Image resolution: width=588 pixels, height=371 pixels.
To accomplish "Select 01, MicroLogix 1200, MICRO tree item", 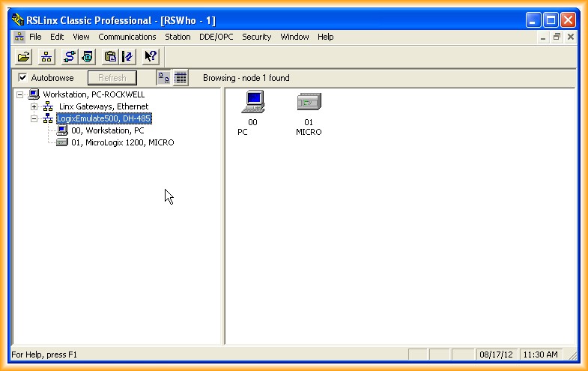I will coord(122,142).
